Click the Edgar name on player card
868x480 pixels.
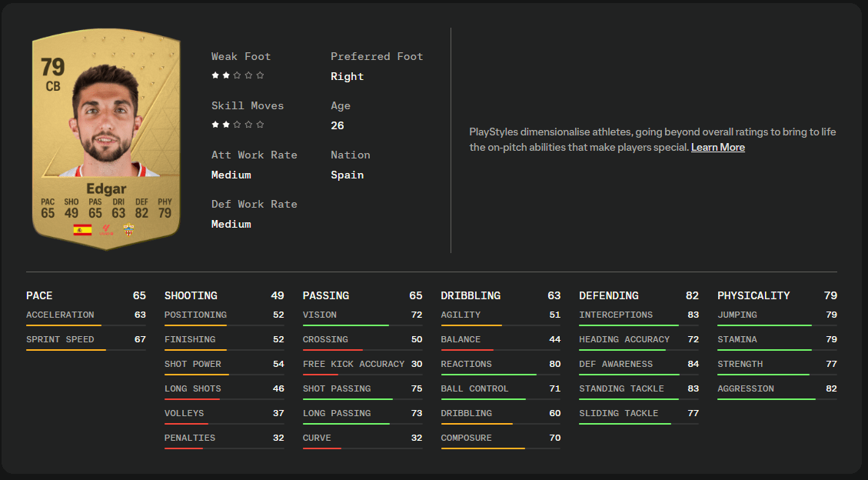tap(106, 188)
